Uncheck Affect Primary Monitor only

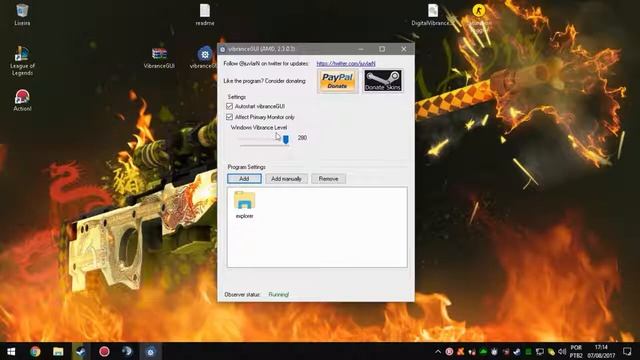pos(229,117)
